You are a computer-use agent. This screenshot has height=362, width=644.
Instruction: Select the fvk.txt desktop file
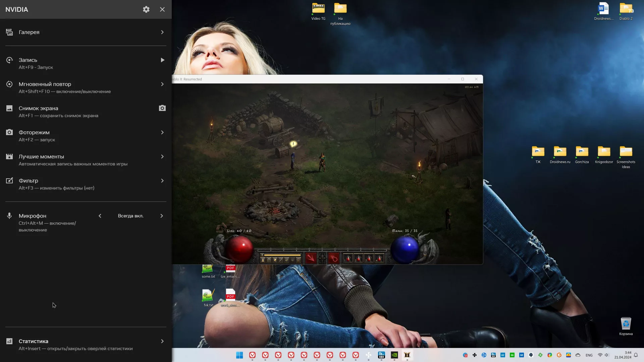(208, 298)
